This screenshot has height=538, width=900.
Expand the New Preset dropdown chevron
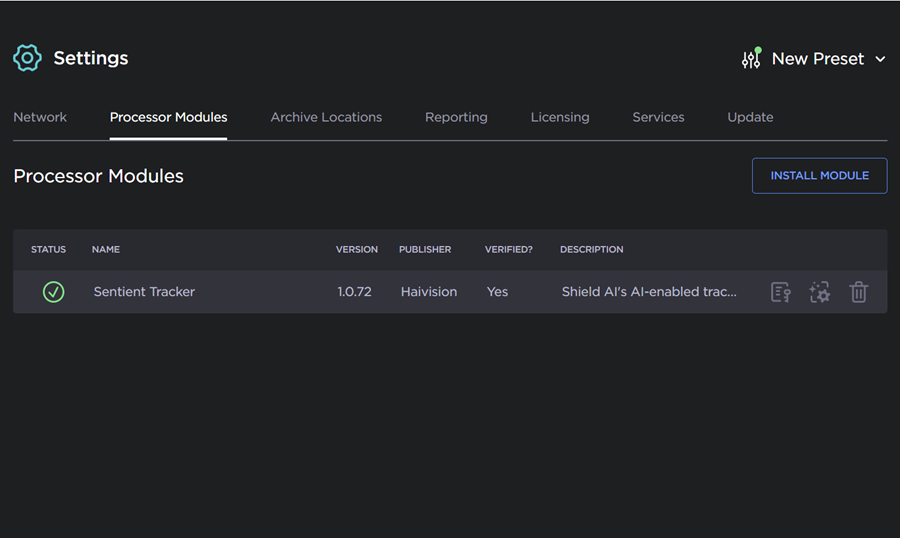[881, 59]
